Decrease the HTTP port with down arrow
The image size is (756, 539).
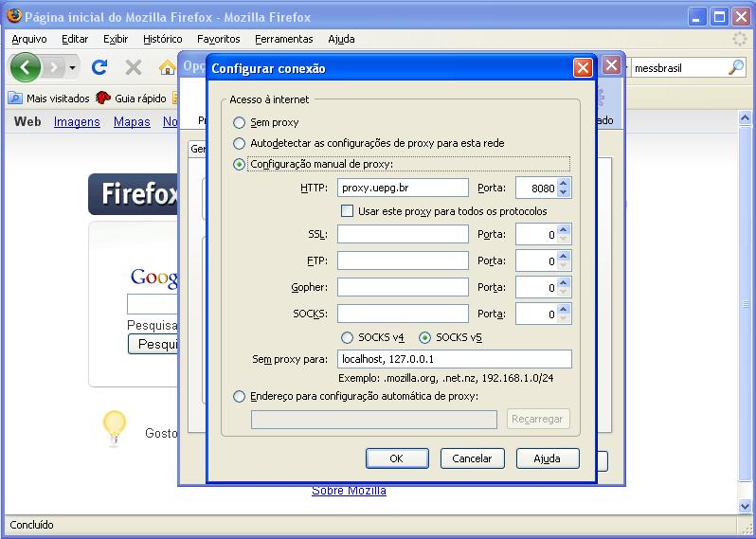[564, 192]
